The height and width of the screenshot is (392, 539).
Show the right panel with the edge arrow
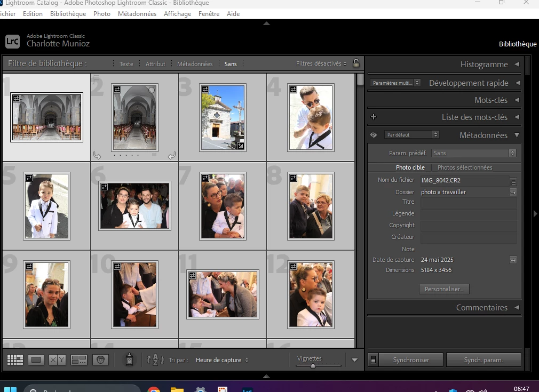click(535, 214)
